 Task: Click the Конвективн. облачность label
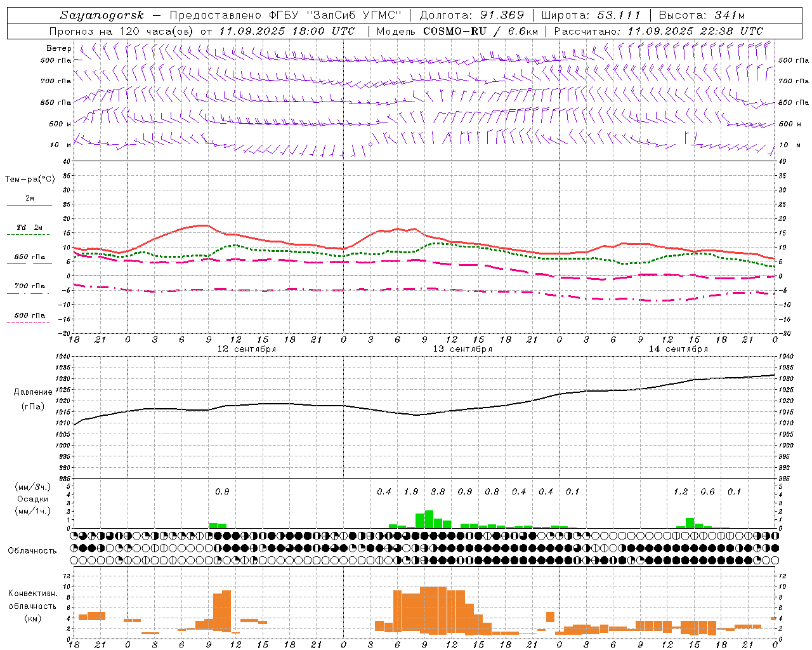click(33, 600)
